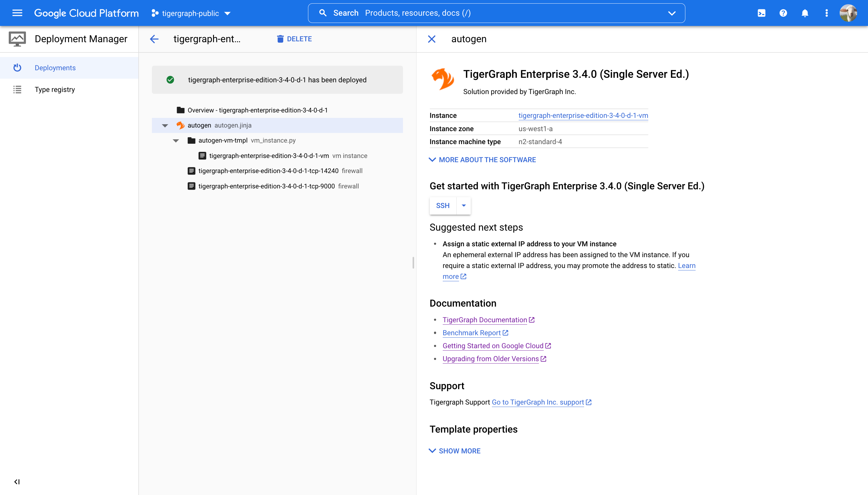Select the autogen autogen.jinja row
Screen dimensions: 868x495
277,125
